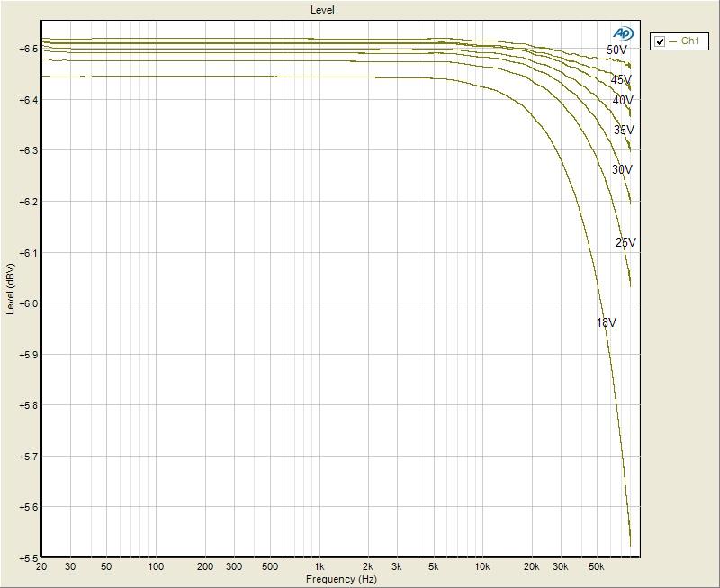This screenshot has width=720, height=588.
Task: Click the +5.7 y-axis tick label
Action: coord(28,457)
